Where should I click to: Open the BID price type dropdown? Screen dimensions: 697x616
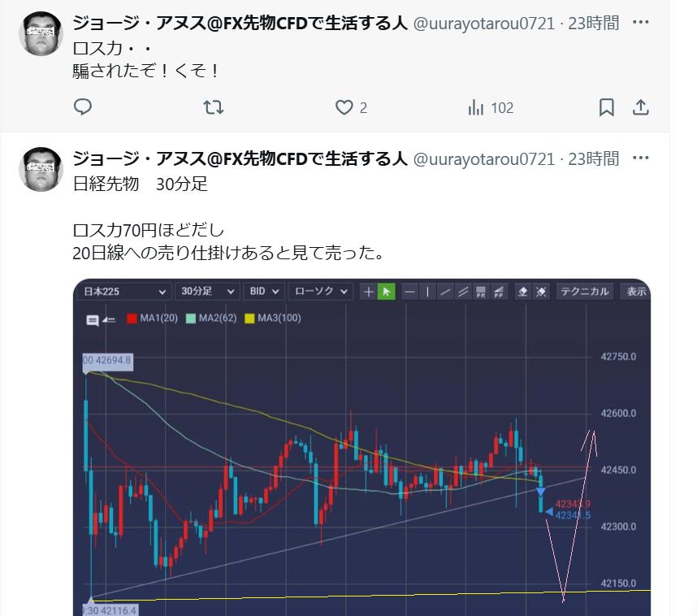(264, 292)
